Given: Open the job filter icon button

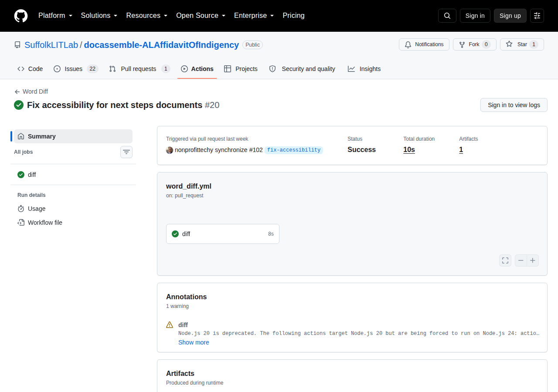Looking at the screenshot, I should pyautogui.click(x=126, y=152).
